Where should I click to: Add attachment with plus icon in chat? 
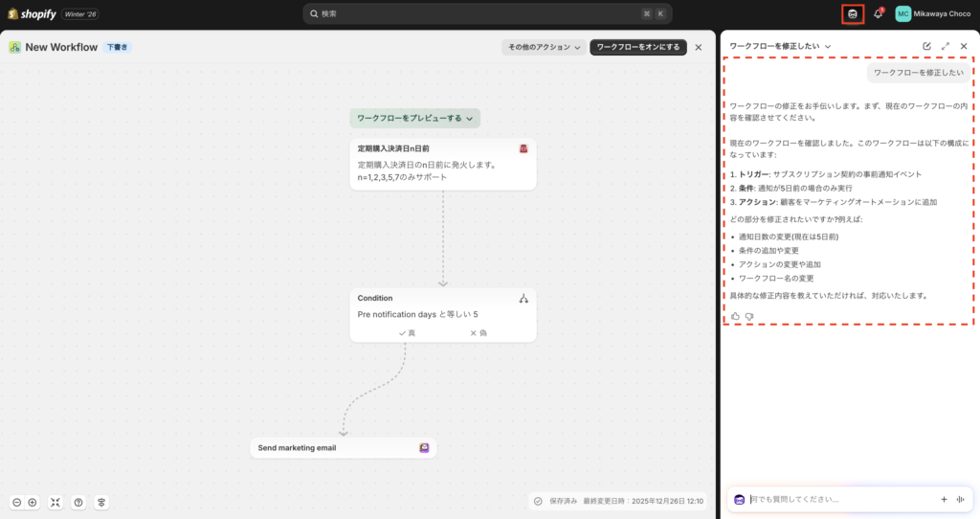click(944, 499)
